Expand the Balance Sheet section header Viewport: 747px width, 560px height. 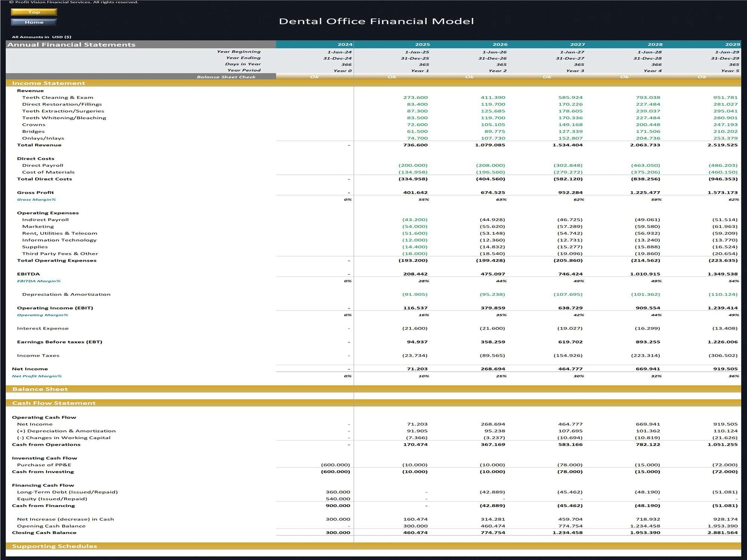click(40, 389)
